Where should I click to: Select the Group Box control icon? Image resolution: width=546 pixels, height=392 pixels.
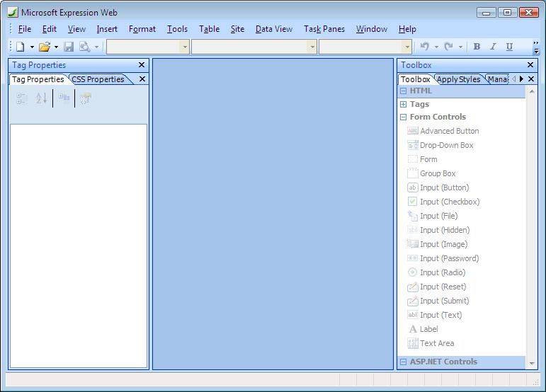[413, 173]
